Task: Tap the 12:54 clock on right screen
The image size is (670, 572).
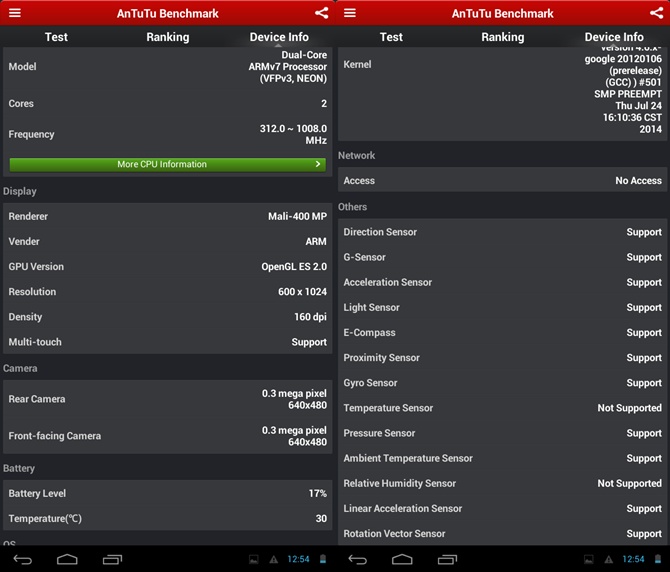Action: point(633,559)
